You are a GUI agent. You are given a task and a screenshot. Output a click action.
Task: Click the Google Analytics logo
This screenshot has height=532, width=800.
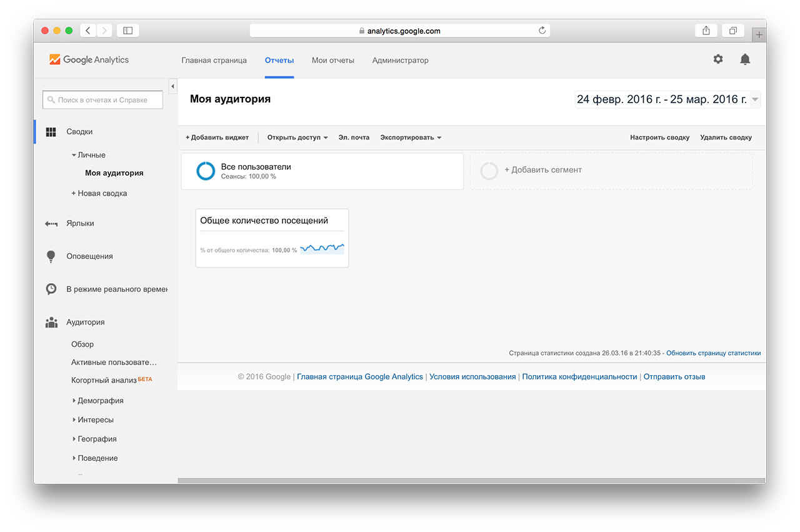click(x=89, y=60)
